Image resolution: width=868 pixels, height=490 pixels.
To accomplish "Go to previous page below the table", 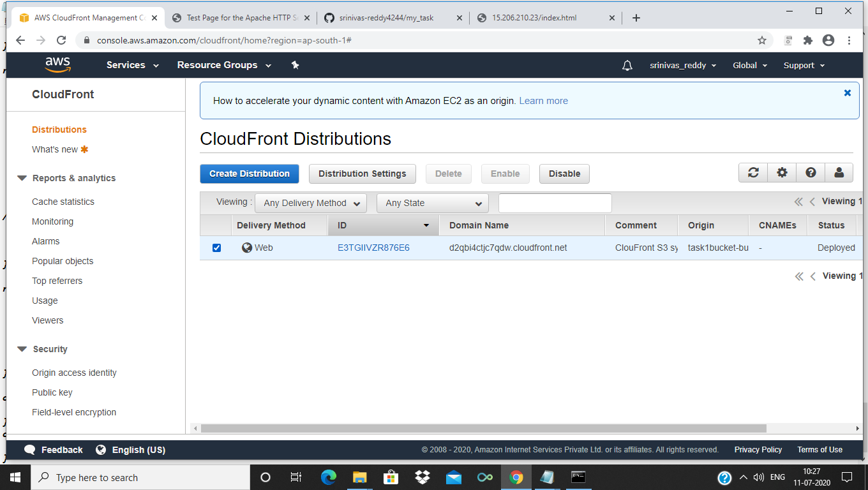I will coord(812,276).
